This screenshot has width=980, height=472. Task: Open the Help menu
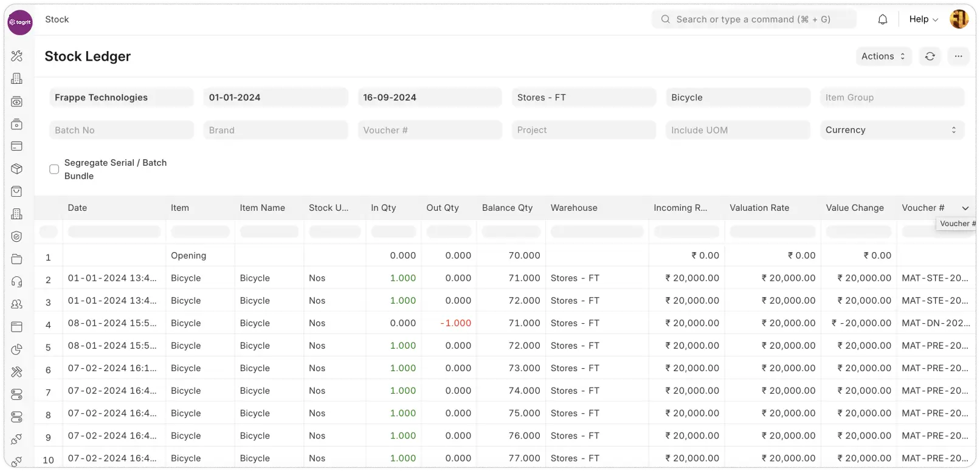tap(923, 19)
